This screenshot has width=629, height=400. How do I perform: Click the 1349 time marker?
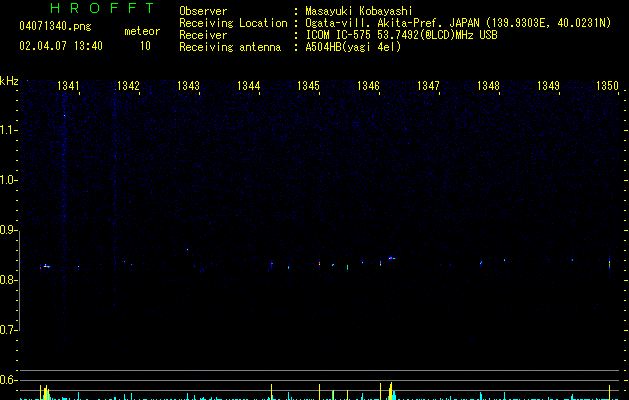[x=548, y=86]
